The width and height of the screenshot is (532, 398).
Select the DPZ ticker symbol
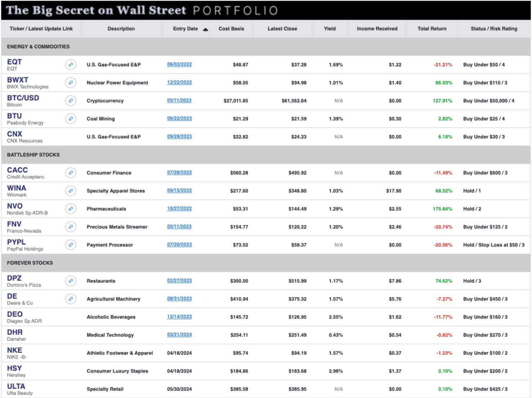14,278
